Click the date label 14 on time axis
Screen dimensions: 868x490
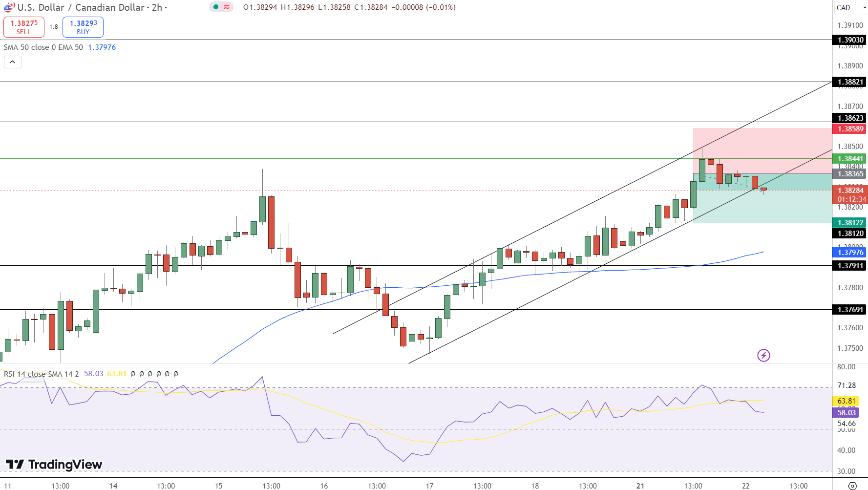point(113,486)
